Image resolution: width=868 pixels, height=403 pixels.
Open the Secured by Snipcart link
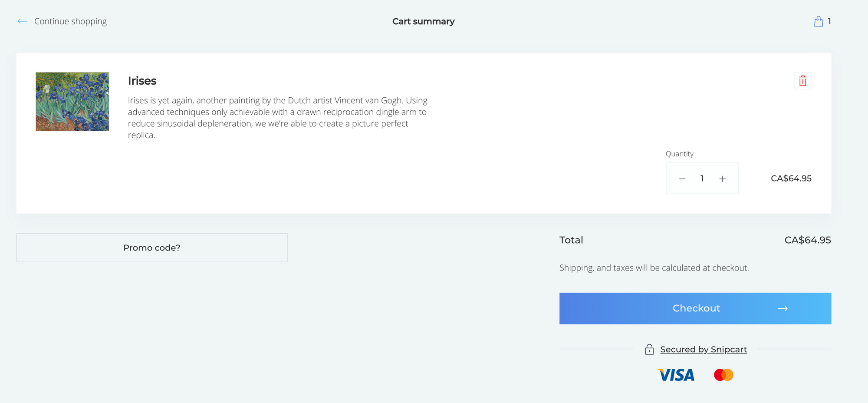coord(703,349)
